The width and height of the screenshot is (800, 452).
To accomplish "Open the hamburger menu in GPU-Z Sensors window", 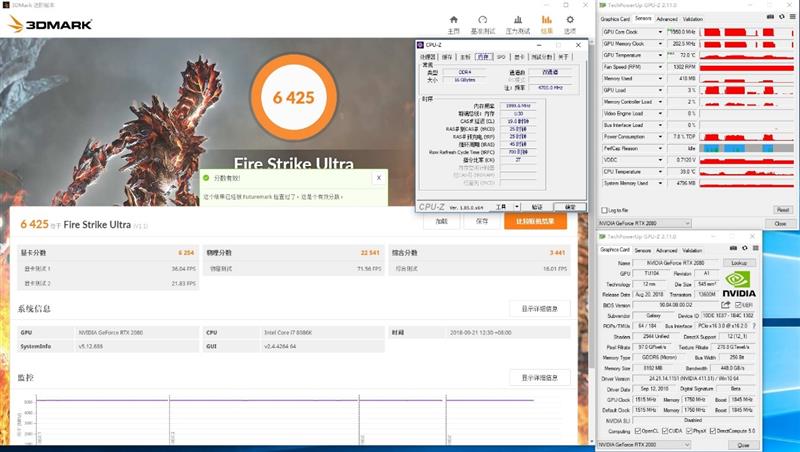I will (x=792, y=17).
